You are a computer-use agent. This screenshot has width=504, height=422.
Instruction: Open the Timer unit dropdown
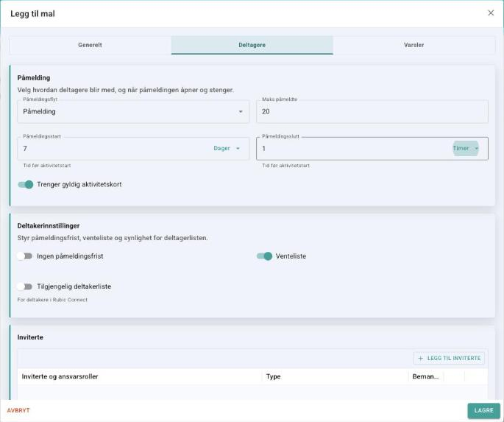[x=466, y=148]
